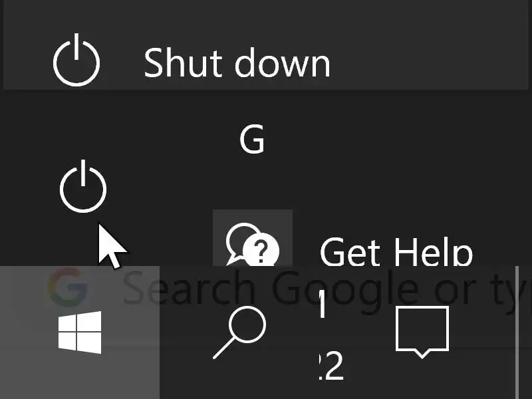Click the power icon beside Shut down
The image size is (532, 399).
[76, 61]
